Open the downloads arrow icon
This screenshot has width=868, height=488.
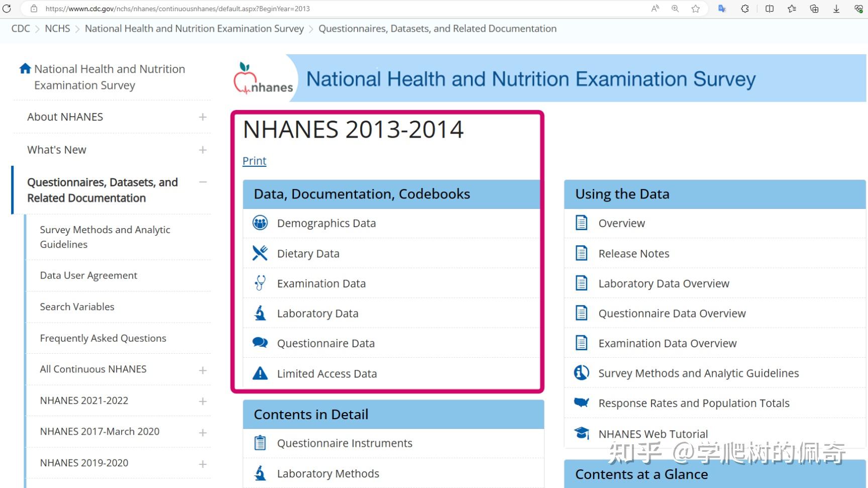[836, 9]
